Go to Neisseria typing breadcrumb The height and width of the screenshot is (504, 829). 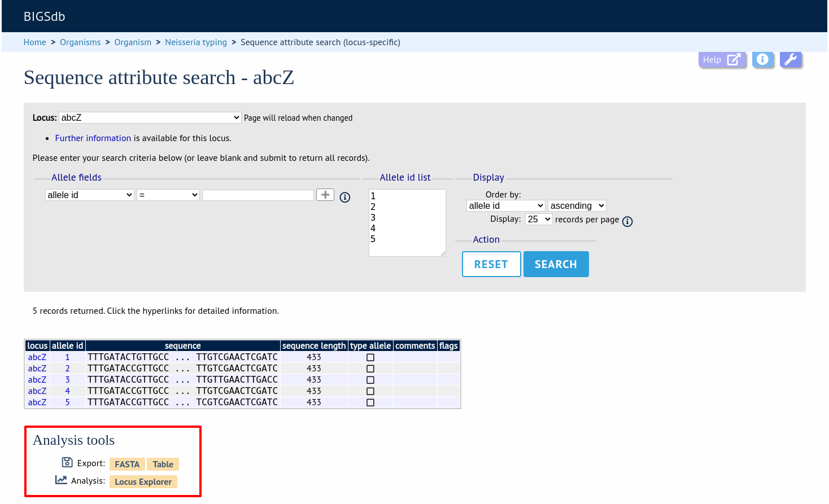[196, 42]
